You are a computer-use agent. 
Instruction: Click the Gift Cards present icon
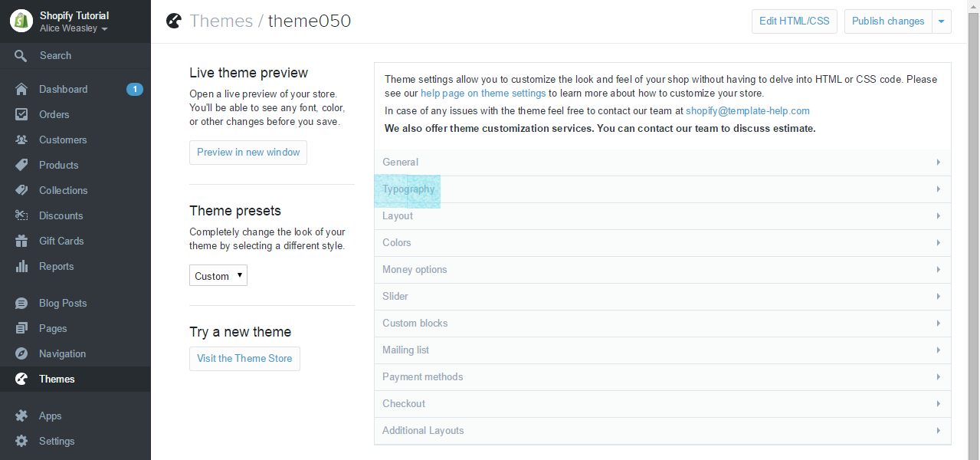point(21,241)
